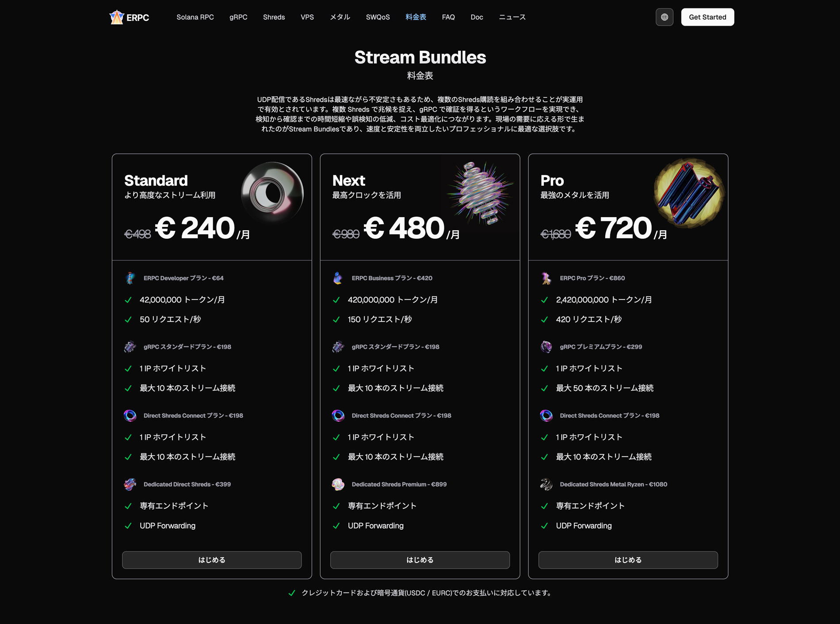The image size is (840, 624).
Task: Click the checkmark beside 420 リクエスト/秒 on Pro card
Action: click(545, 319)
